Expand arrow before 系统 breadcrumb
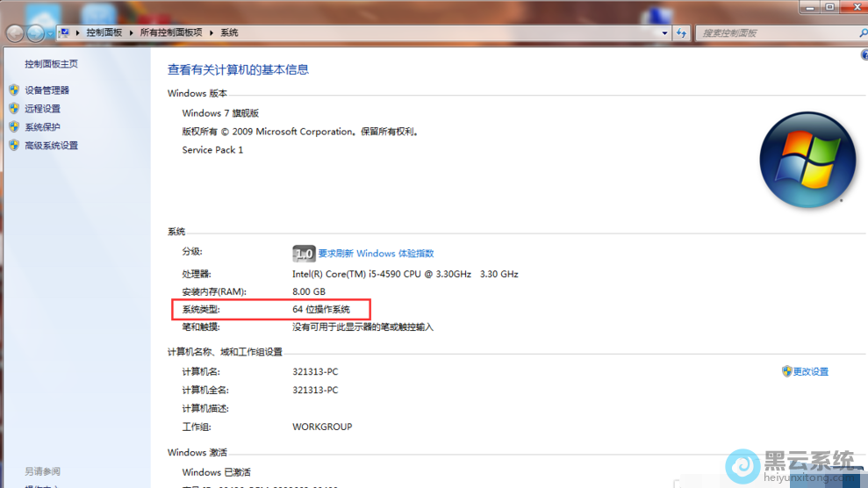Viewport: 868px width, 488px height. point(212,32)
